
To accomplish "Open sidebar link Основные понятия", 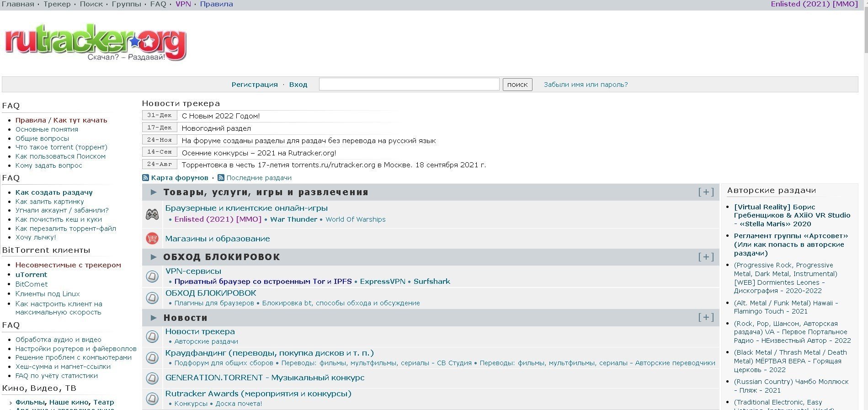I will 47,129.
